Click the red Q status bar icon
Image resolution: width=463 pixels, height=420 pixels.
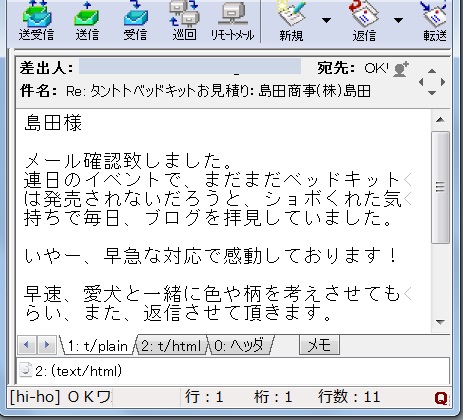click(x=441, y=398)
